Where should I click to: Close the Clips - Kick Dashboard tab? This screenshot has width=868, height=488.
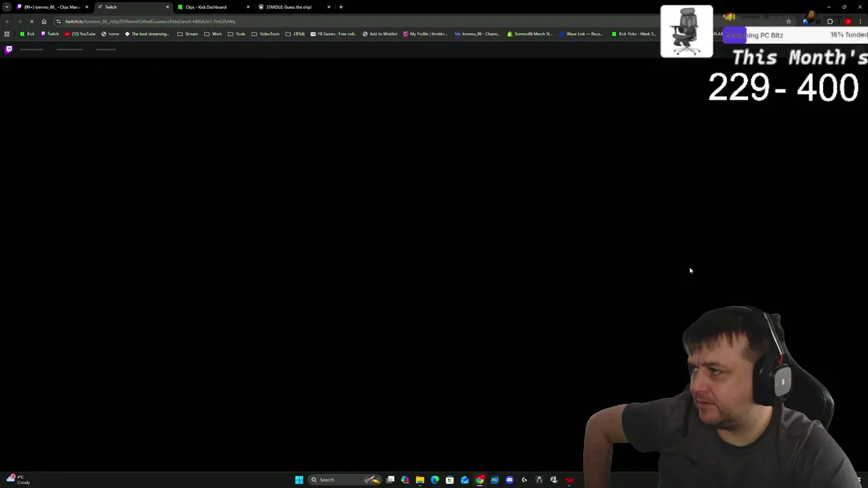248,7
